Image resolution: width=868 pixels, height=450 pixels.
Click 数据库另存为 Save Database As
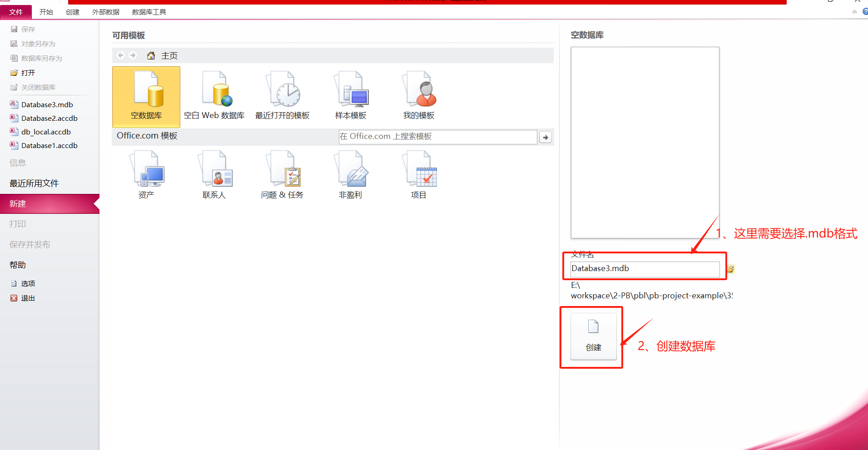(36, 58)
